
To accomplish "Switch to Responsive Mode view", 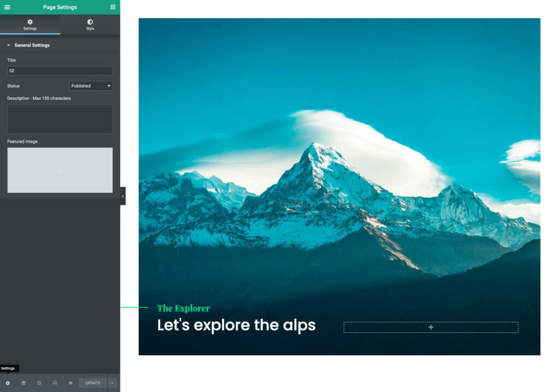I will [x=55, y=383].
